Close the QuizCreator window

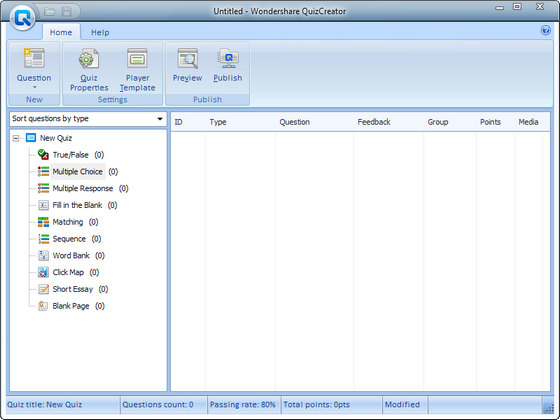[540, 6]
